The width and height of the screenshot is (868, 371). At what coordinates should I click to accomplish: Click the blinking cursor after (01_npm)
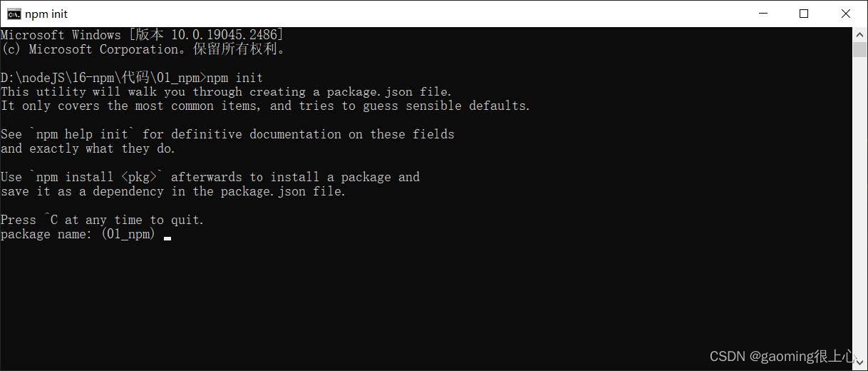[x=167, y=238]
